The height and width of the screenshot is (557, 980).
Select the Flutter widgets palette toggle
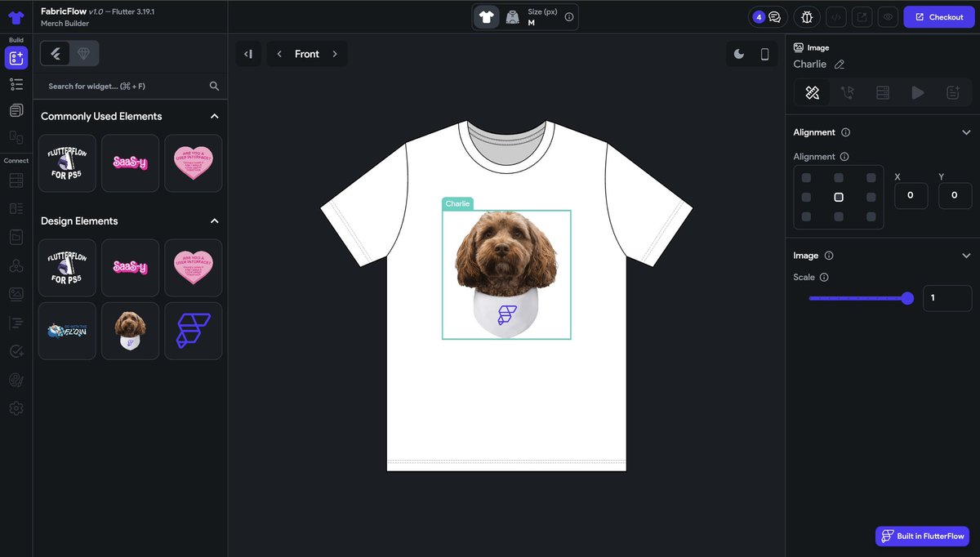56,54
